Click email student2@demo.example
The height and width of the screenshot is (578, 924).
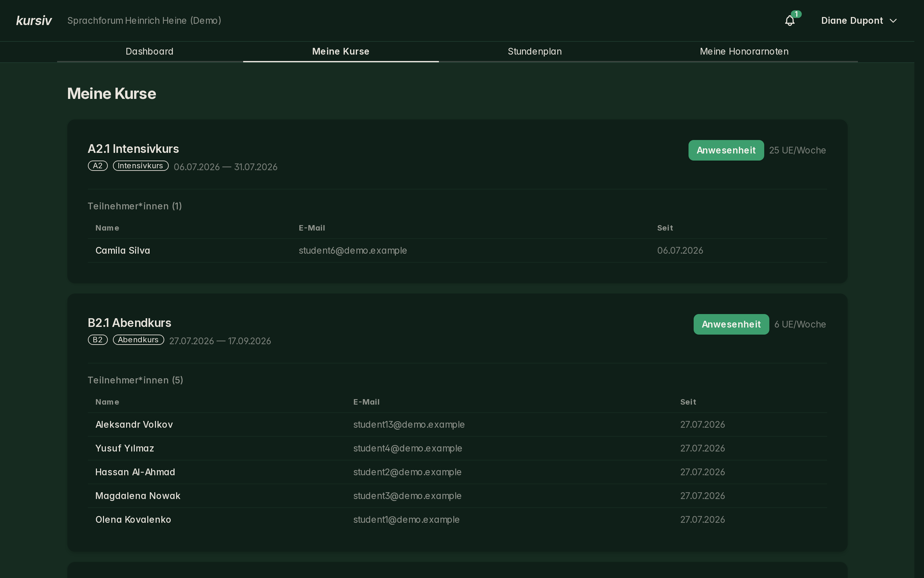407,472
